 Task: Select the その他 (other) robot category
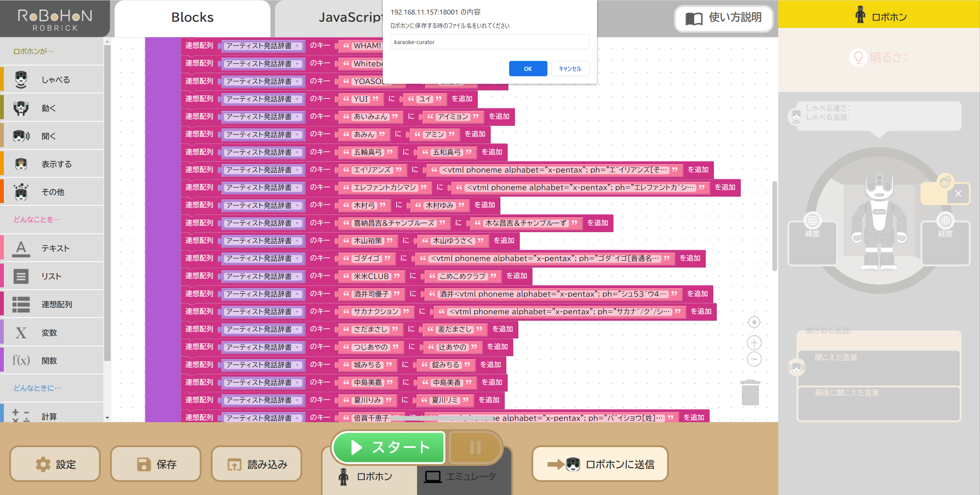(x=21, y=192)
